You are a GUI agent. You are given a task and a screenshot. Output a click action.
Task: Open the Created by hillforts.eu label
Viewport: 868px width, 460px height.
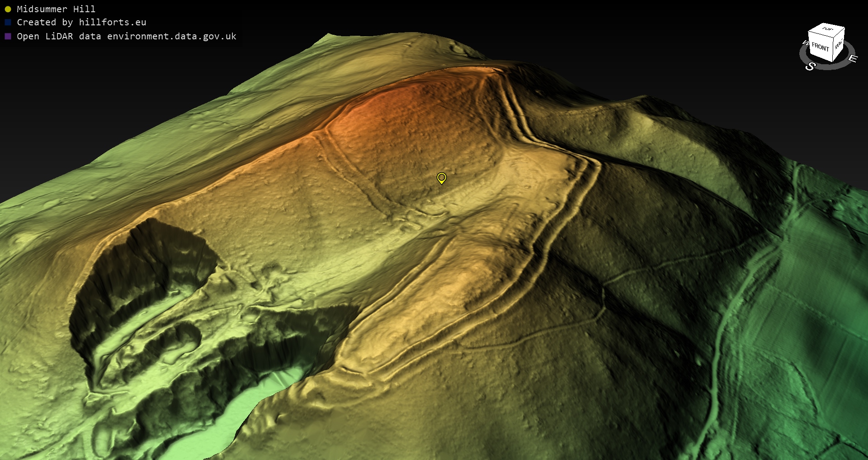81,22
